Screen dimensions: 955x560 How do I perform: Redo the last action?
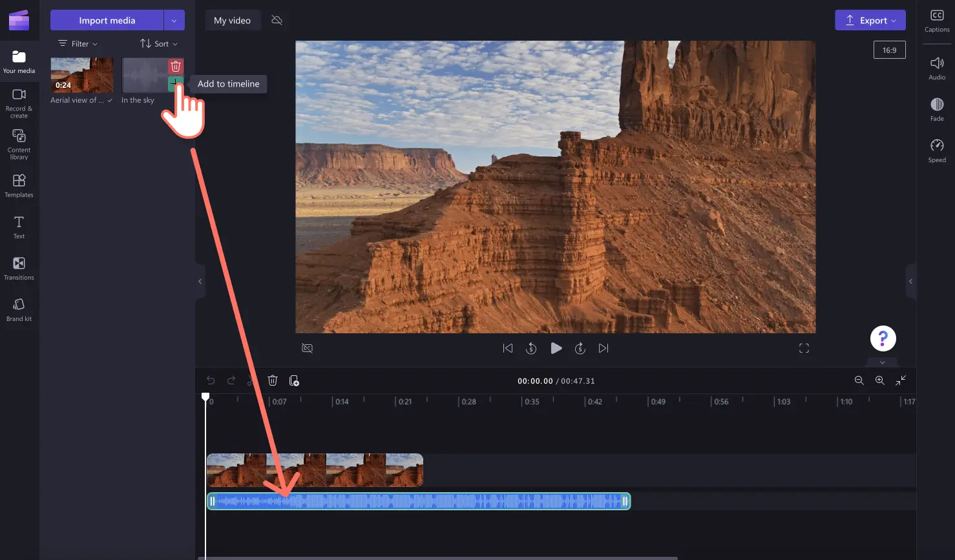tap(231, 380)
